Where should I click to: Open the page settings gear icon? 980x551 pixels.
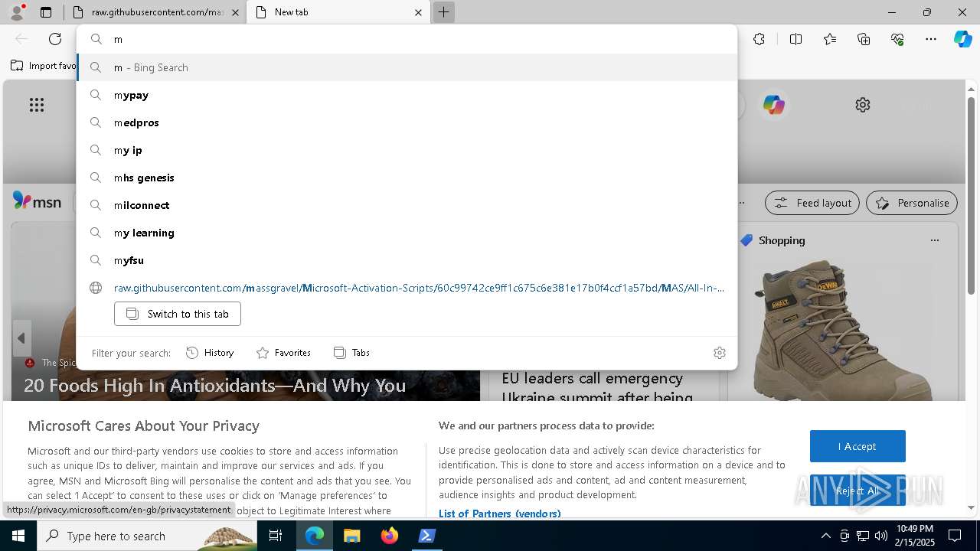coord(863,105)
